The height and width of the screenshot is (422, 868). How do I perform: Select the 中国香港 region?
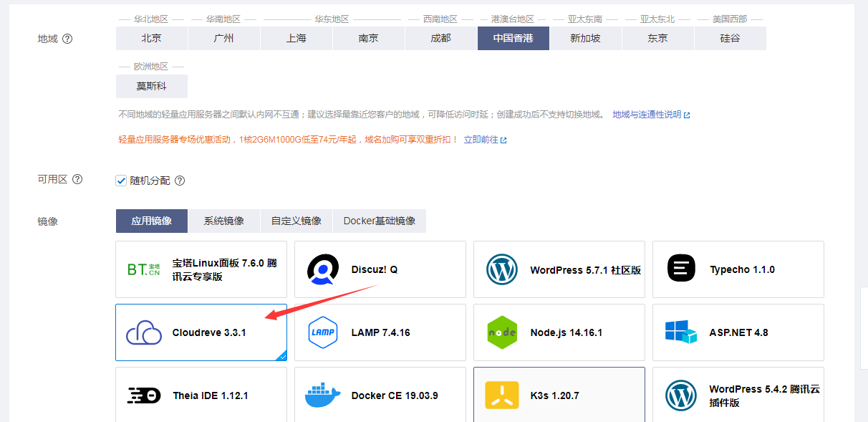click(x=513, y=38)
